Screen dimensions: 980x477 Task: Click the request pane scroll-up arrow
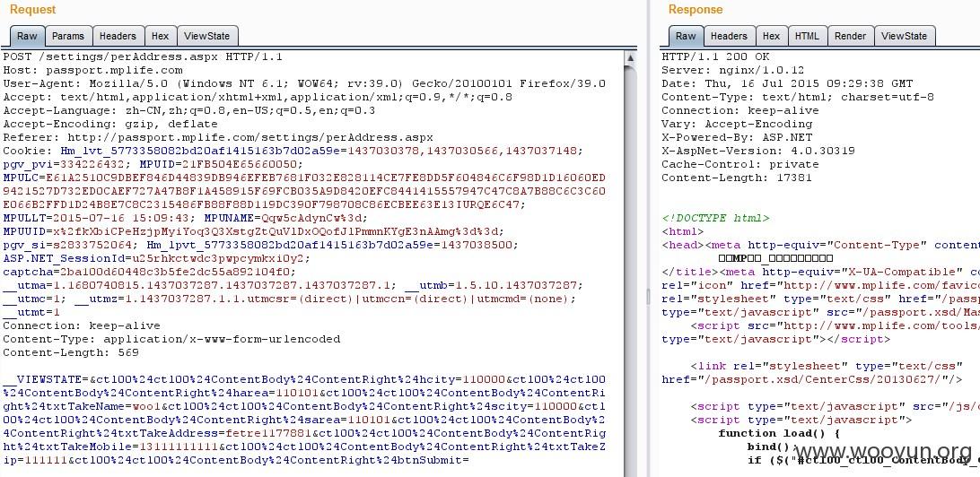tap(630, 57)
